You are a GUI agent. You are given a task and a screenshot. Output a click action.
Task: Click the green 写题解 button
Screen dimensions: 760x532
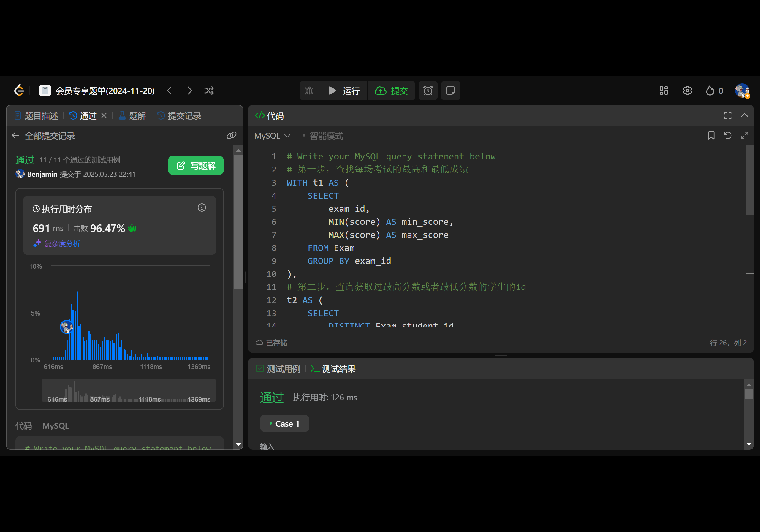coord(196,166)
